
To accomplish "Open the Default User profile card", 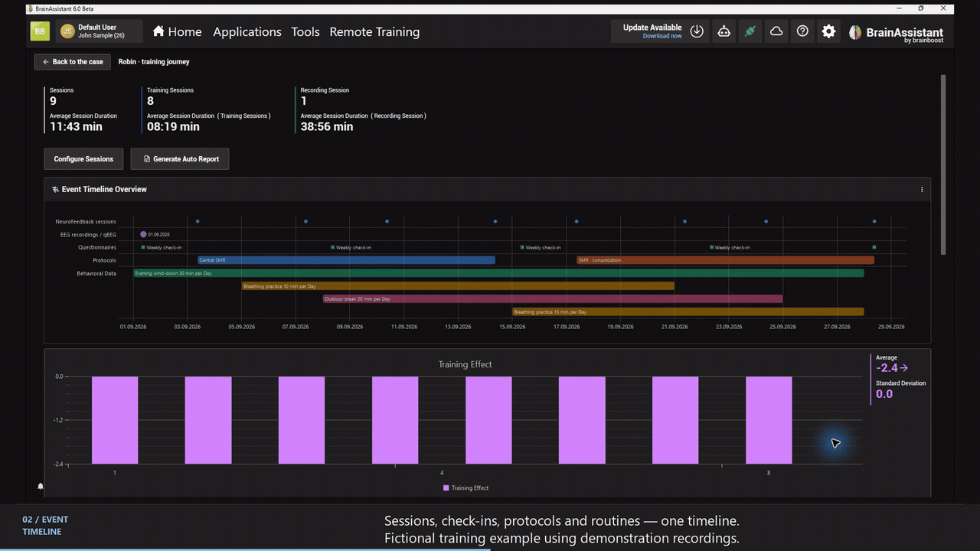I will tap(100, 31).
